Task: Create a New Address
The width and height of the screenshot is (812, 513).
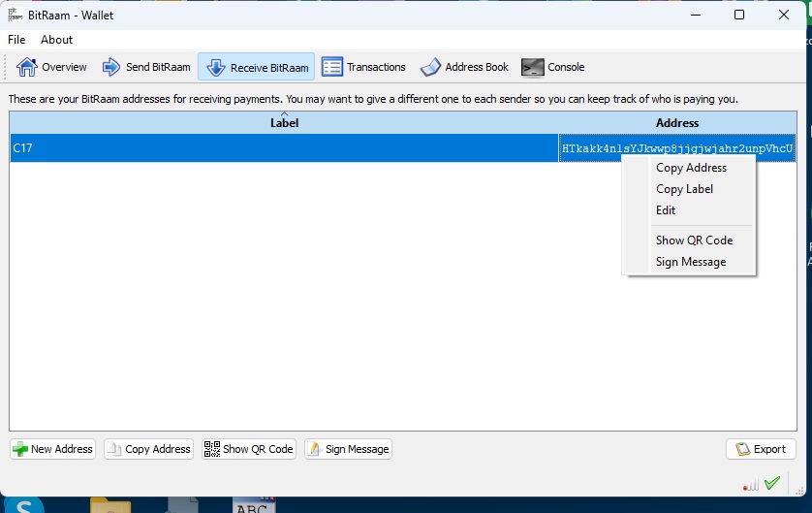Action: [53, 449]
